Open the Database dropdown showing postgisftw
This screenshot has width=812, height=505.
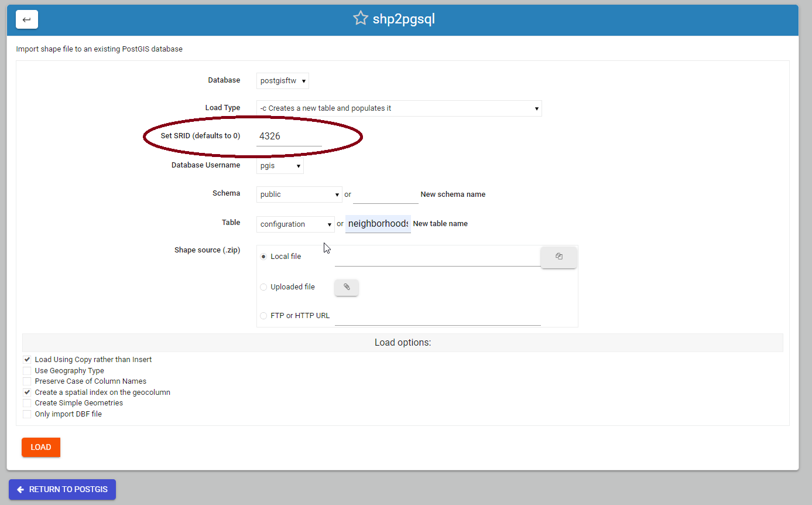[283, 81]
